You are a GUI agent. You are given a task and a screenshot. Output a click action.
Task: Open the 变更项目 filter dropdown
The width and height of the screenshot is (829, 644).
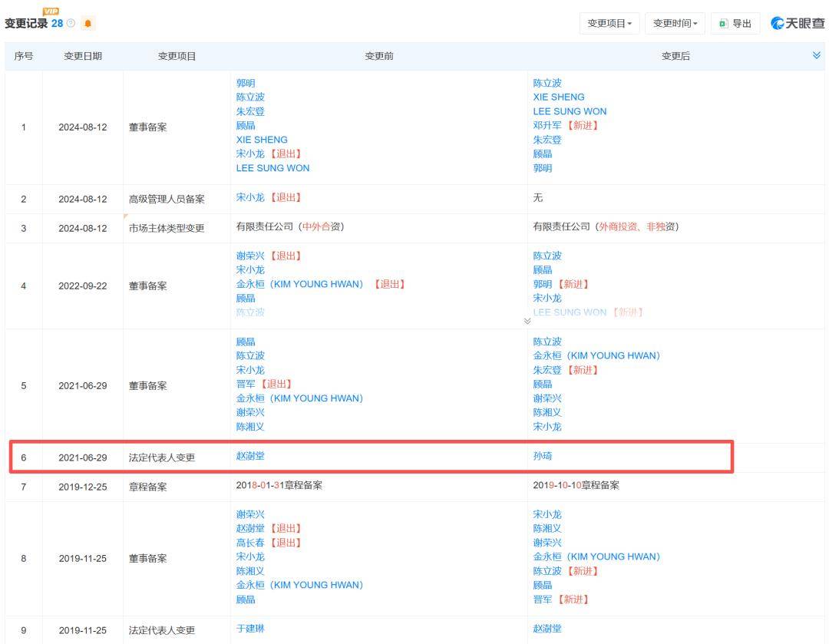coord(609,23)
